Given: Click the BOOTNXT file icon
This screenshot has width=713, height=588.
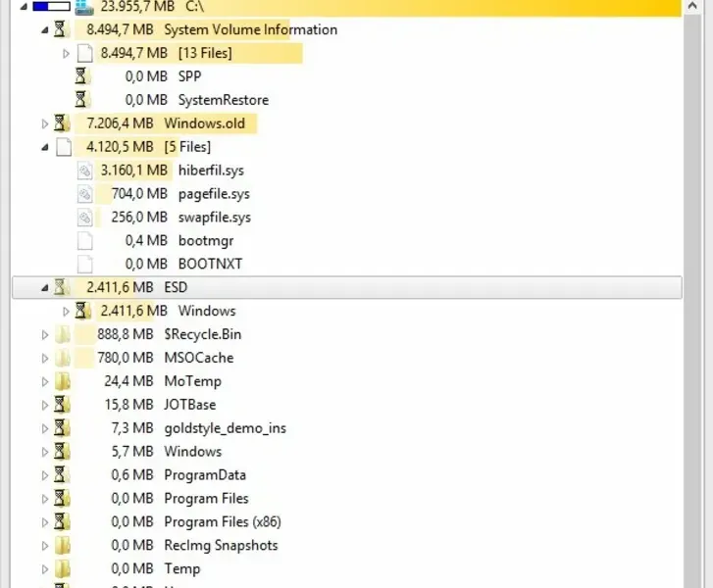Looking at the screenshot, I should point(85,264).
